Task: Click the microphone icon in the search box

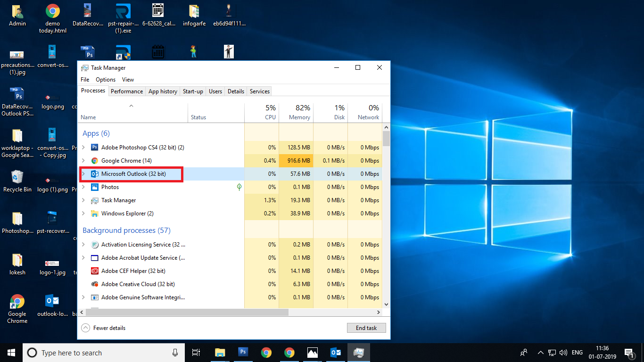Action: coord(175,353)
